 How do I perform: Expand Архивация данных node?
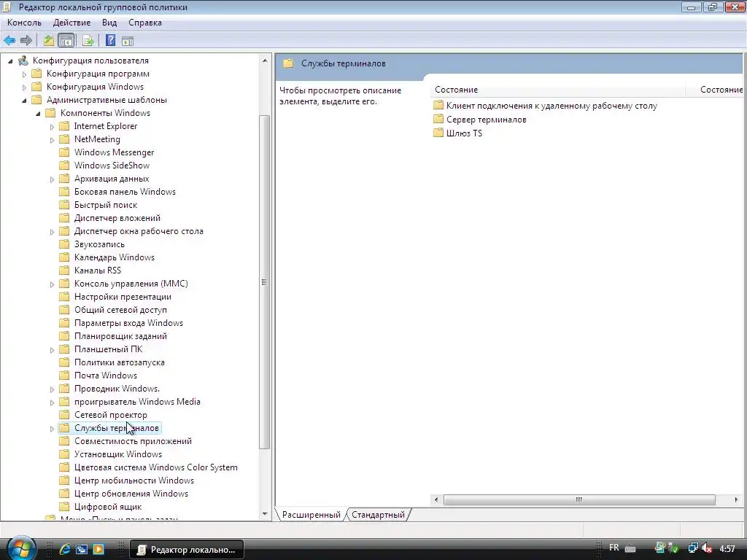(52, 179)
